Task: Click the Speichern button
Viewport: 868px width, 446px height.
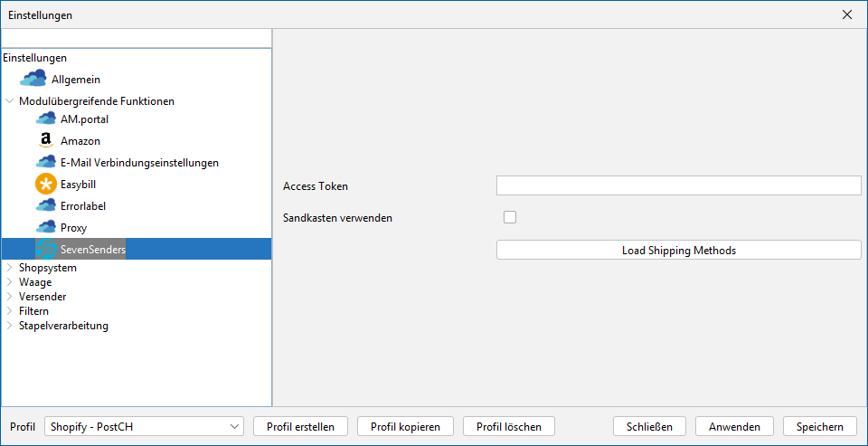Action: pyautogui.click(x=820, y=426)
